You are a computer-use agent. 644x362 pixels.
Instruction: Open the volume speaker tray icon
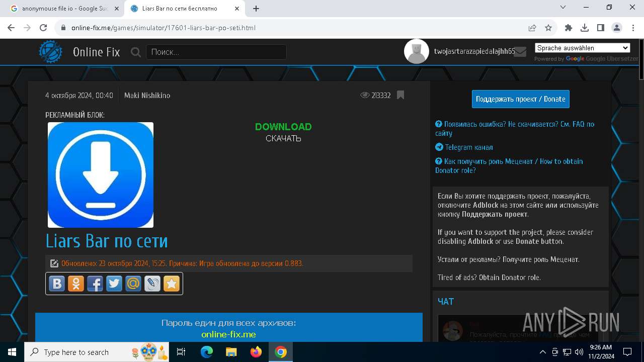click(579, 352)
